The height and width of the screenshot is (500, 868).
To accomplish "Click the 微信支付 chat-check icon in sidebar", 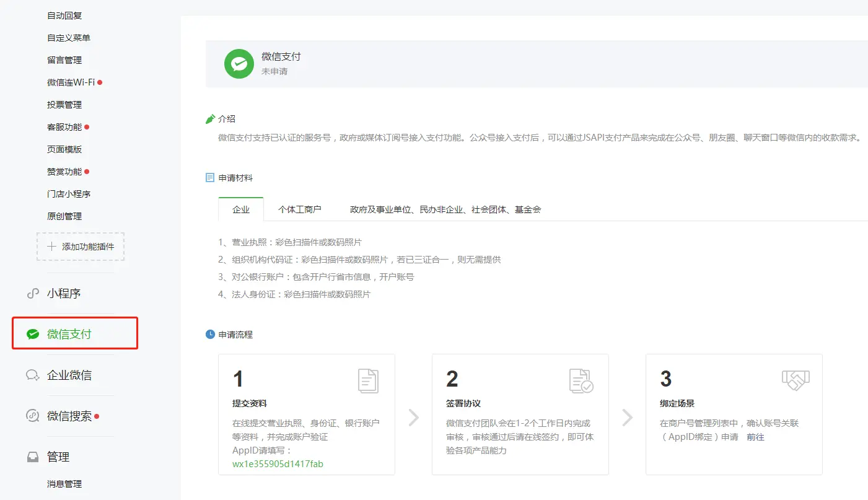I will [33, 335].
